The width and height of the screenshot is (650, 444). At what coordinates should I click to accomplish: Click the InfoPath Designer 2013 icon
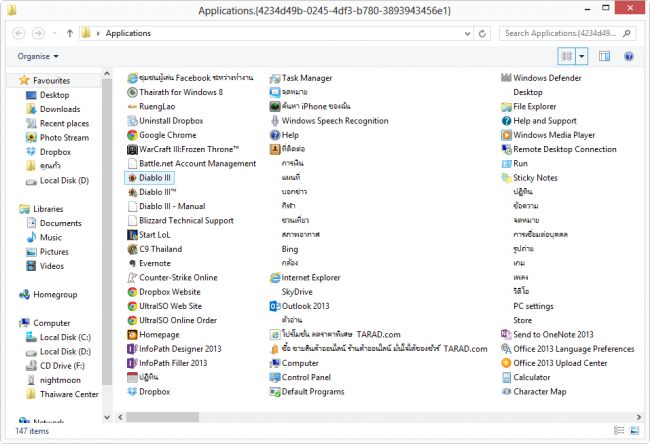(x=132, y=349)
